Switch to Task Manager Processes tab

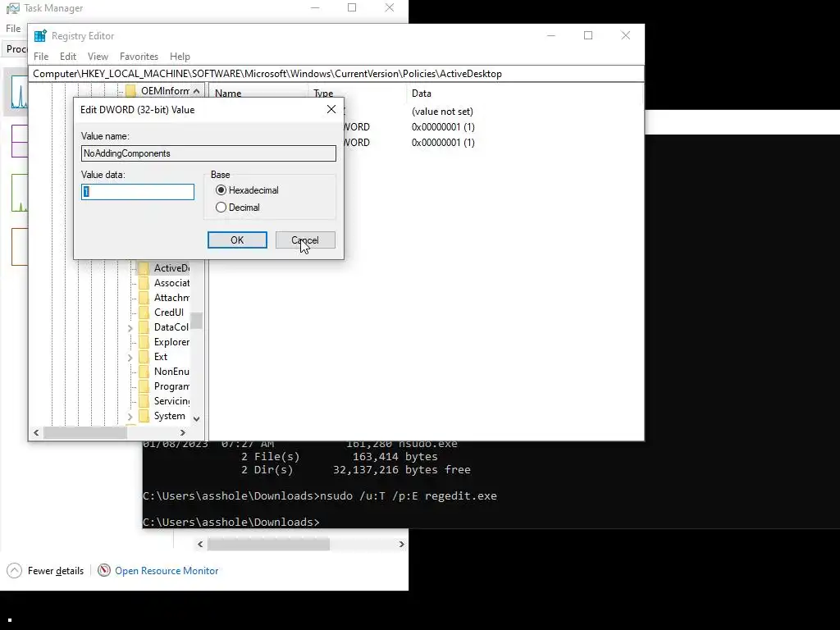pyautogui.click(x=16, y=48)
